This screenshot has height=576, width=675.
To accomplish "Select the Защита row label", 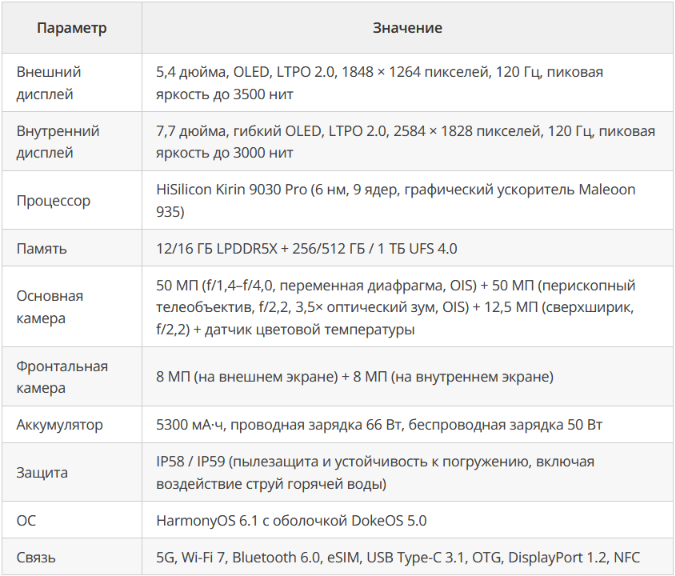I will [x=42, y=473].
